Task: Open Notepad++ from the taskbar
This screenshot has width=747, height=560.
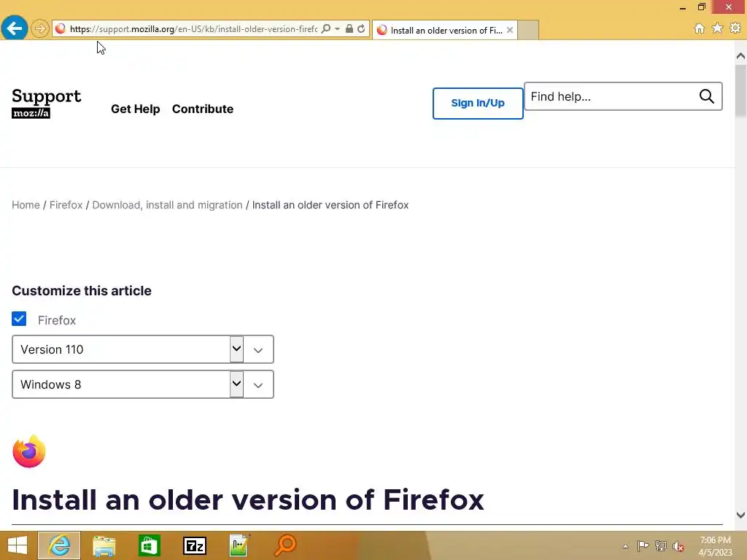Action: click(x=239, y=545)
